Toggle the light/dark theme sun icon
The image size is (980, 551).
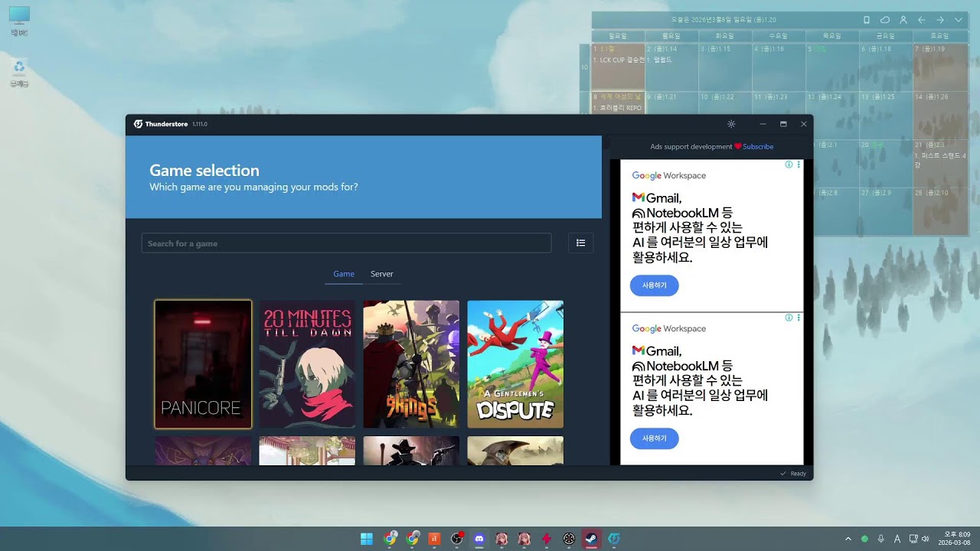(x=731, y=124)
